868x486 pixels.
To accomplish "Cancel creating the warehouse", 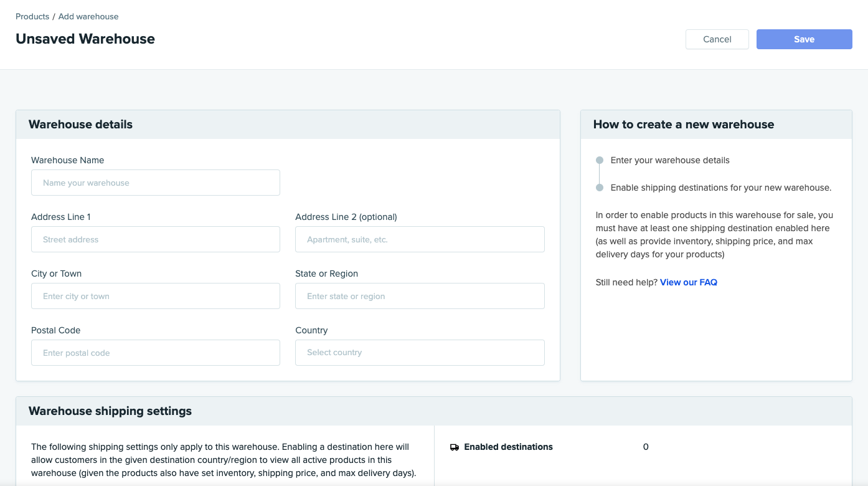I will (x=717, y=39).
